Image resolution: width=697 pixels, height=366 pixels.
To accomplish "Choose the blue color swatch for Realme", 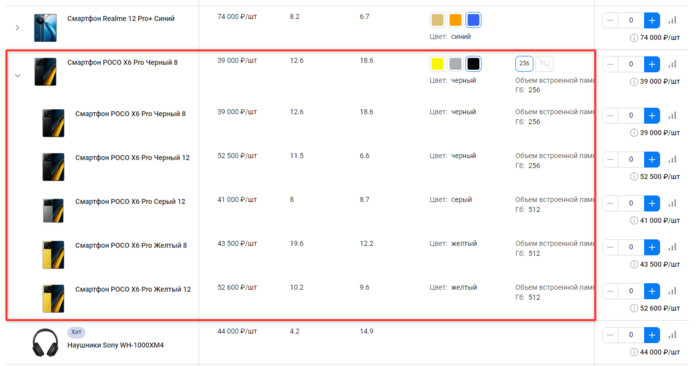I will pos(473,20).
